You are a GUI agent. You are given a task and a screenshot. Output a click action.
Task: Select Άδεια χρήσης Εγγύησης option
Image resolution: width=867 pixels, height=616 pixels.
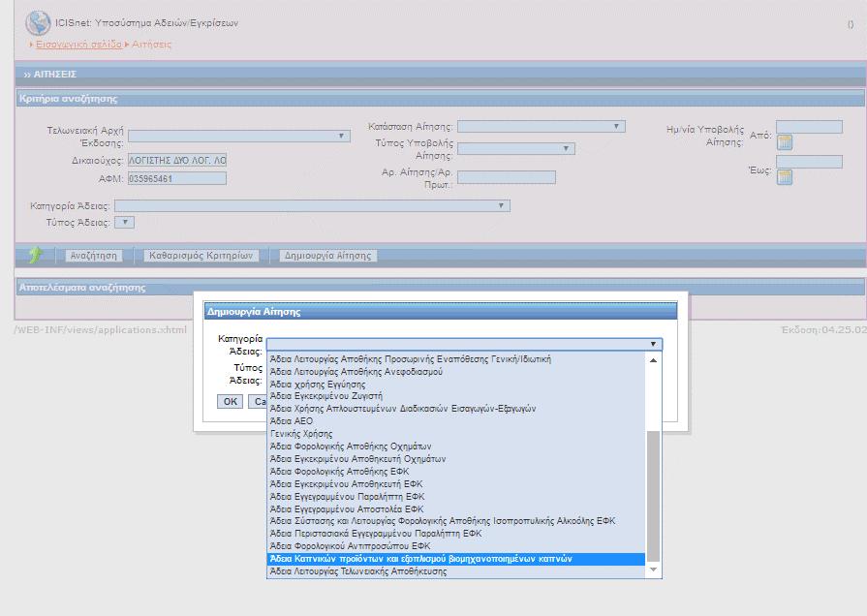(455, 384)
